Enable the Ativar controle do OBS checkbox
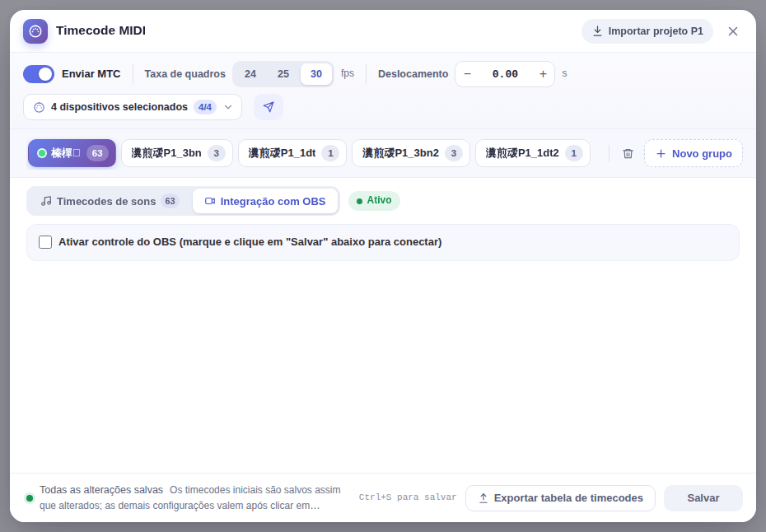Image resolution: width=766 pixels, height=532 pixels. pos(45,242)
